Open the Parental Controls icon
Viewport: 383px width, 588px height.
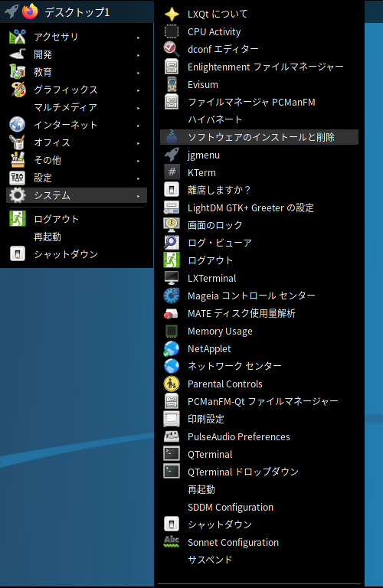point(172,384)
